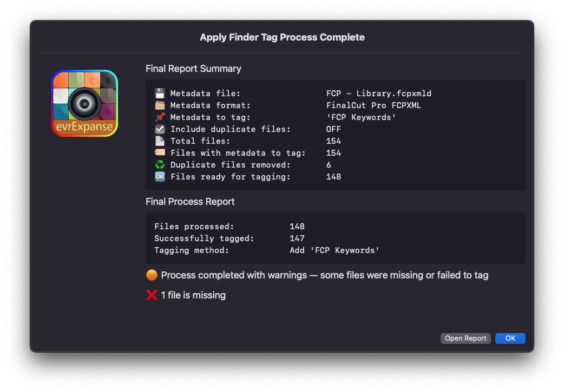Image resolution: width=564 pixels, height=392 pixels.
Task: Click the Successfully tagged count 147
Action: pos(297,238)
